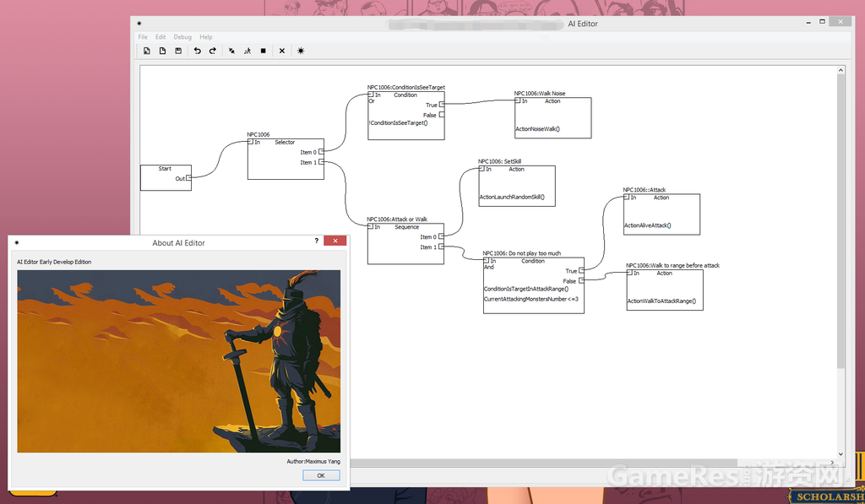Click Item 1 port on Sequence node

tap(441, 247)
